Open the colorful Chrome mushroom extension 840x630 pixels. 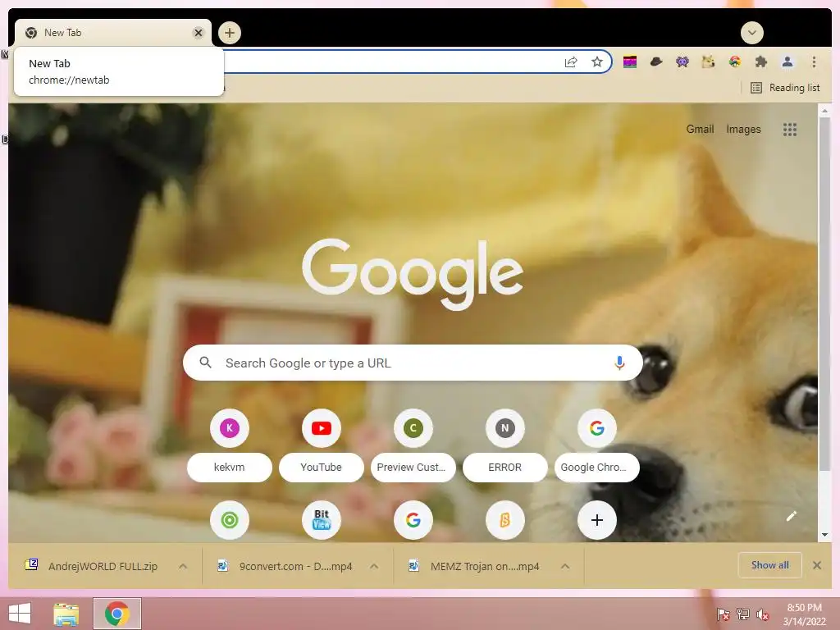[x=735, y=62]
